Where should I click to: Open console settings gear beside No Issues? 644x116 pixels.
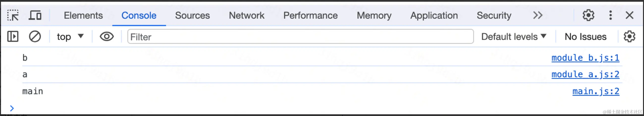629,37
